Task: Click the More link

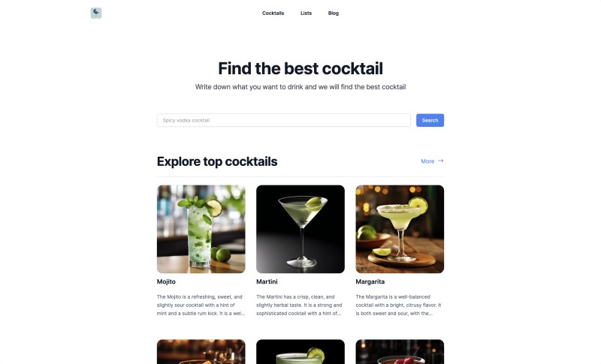Action: (427, 161)
